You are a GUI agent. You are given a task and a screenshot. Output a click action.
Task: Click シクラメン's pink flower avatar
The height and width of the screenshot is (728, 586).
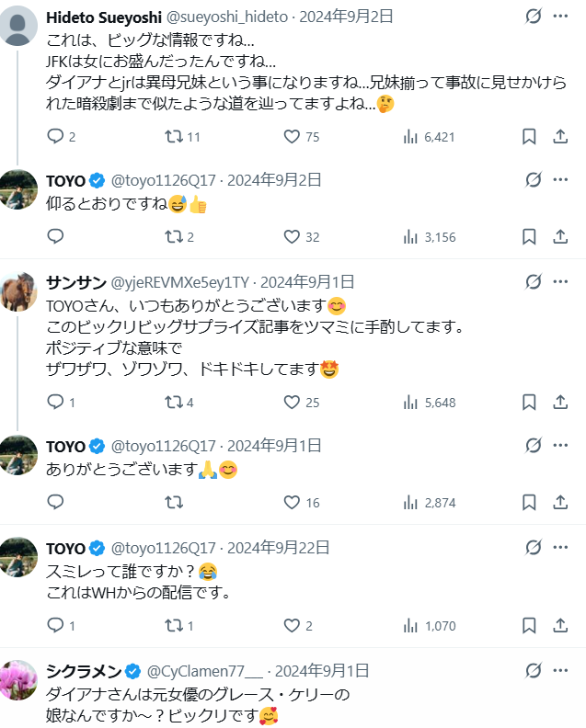pyautogui.click(x=18, y=680)
